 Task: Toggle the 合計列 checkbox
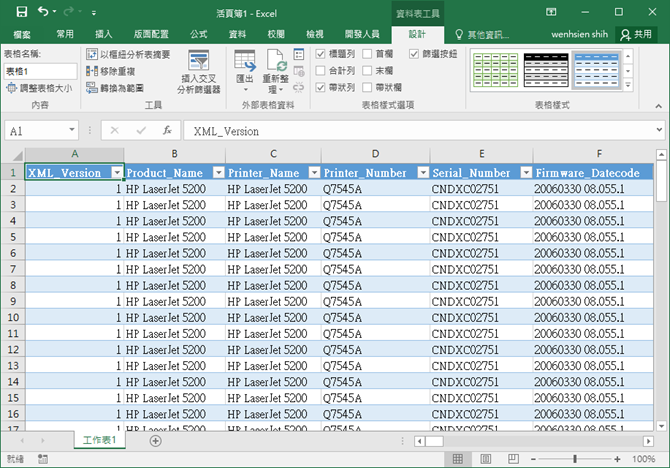coord(320,71)
